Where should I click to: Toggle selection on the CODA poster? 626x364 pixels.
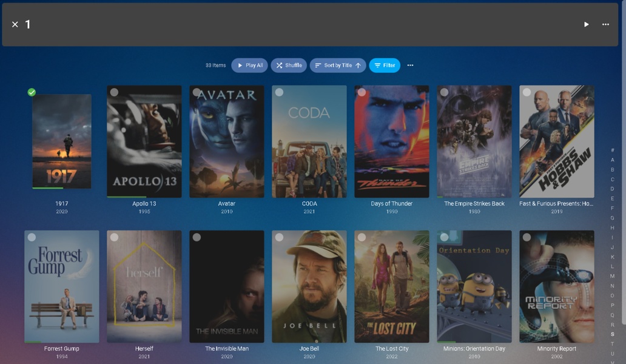(x=279, y=92)
